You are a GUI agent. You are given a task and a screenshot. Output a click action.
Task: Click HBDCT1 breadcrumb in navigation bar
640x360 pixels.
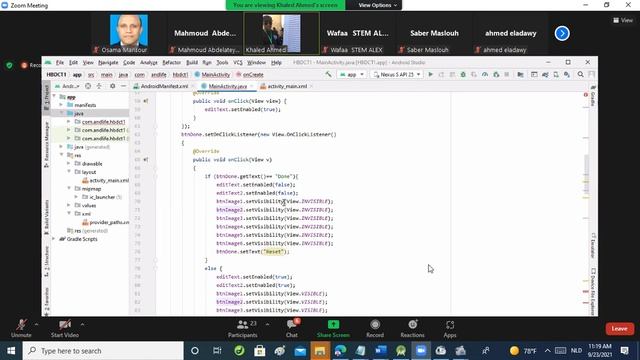pyautogui.click(x=56, y=75)
